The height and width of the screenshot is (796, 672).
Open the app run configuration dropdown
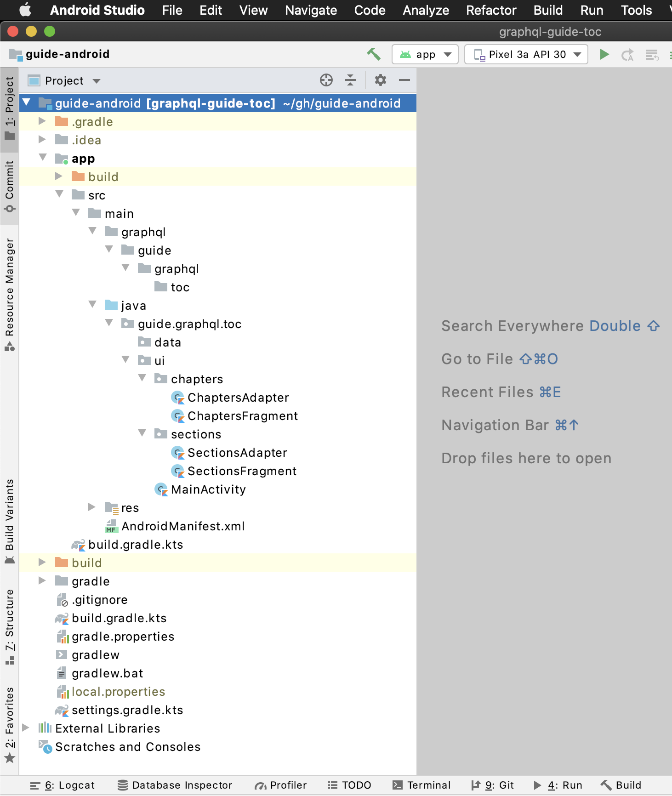click(425, 55)
